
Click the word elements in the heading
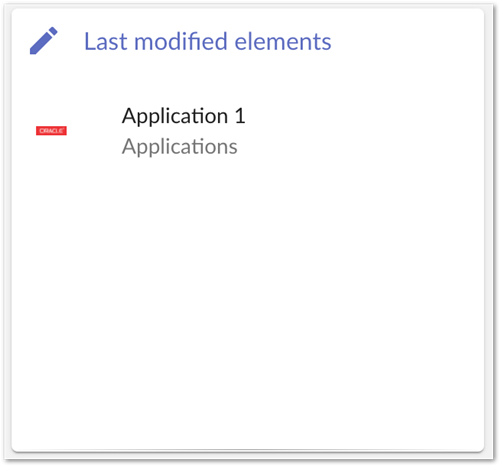coord(283,41)
